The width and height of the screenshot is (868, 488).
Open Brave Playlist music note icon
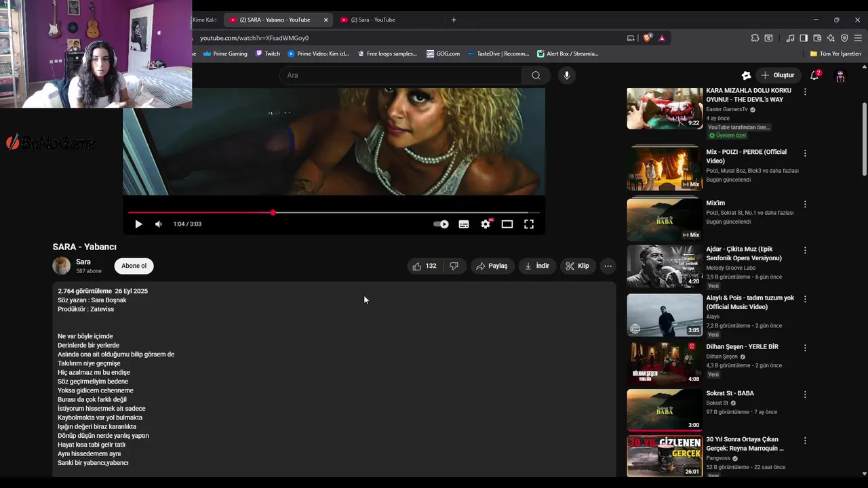click(790, 38)
